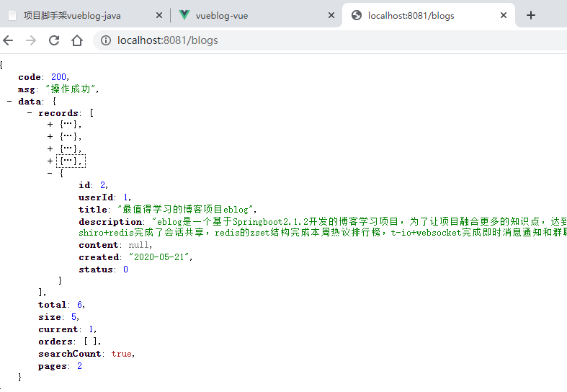This screenshot has width=567, height=392.
Task: Click the total value 6
Action: pos(79,305)
